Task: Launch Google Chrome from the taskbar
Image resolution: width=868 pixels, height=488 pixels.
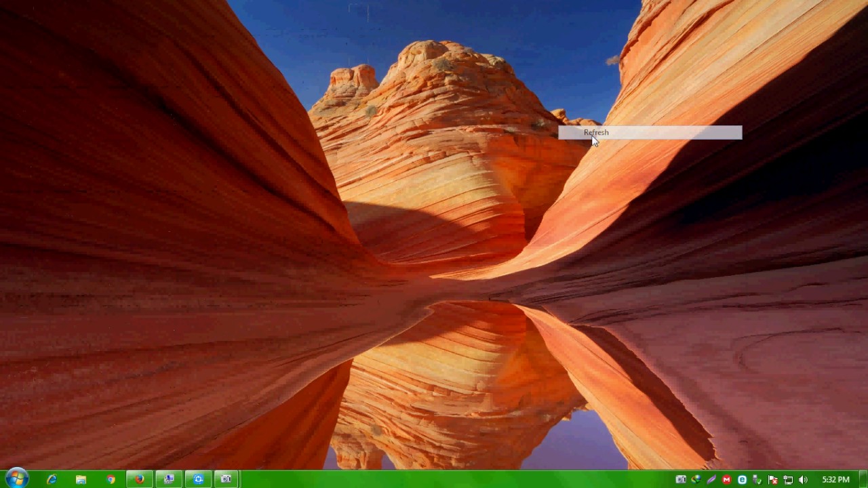Action: 111,479
